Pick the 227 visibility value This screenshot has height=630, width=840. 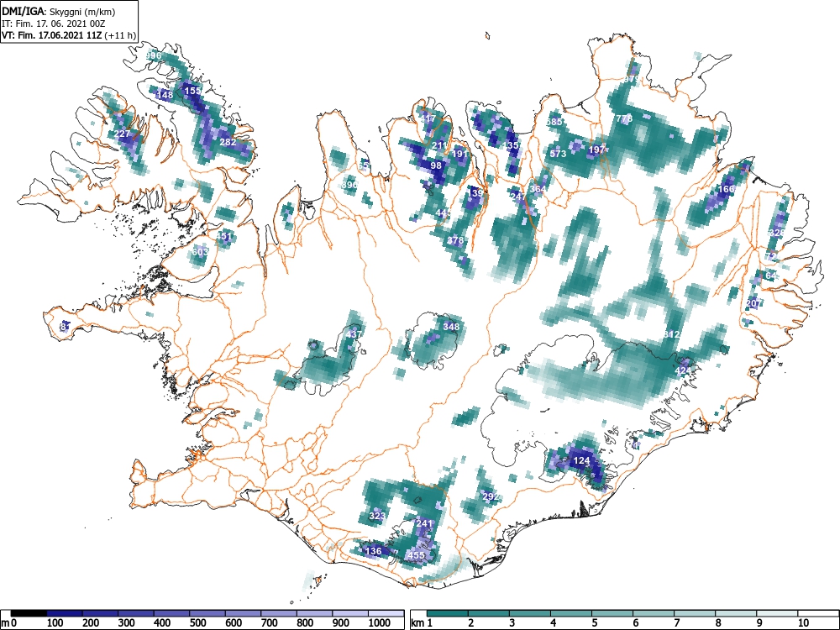122,134
